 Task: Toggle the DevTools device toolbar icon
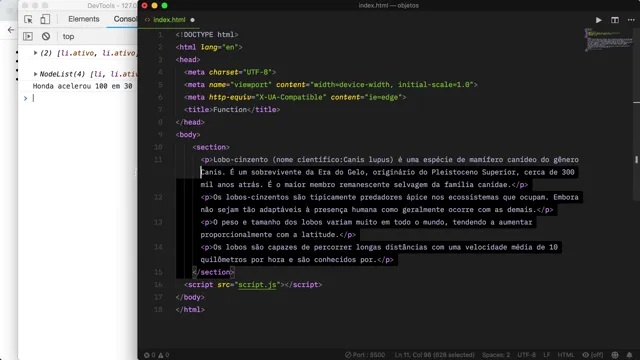[45, 19]
